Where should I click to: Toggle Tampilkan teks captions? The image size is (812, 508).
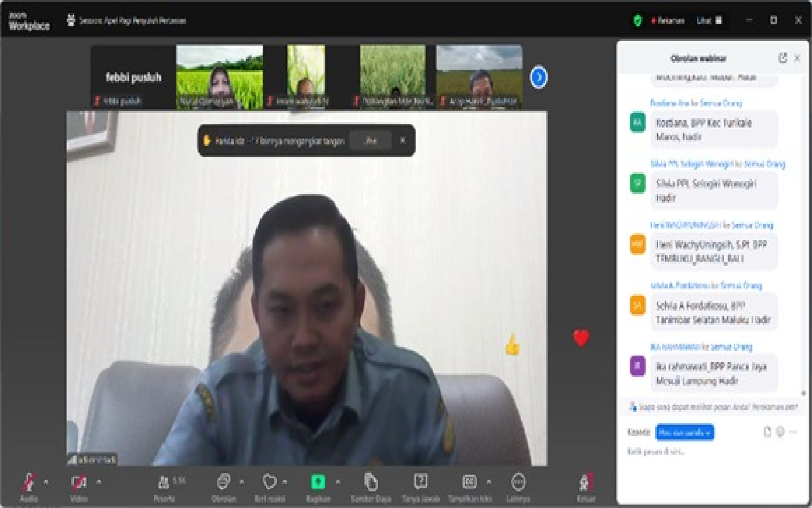[x=469, y=482]
